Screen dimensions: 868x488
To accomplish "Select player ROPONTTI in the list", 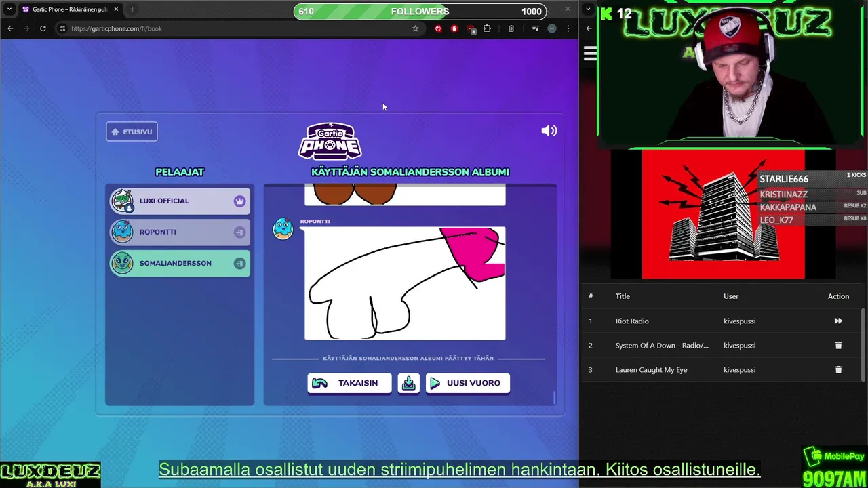I will 180,232.
